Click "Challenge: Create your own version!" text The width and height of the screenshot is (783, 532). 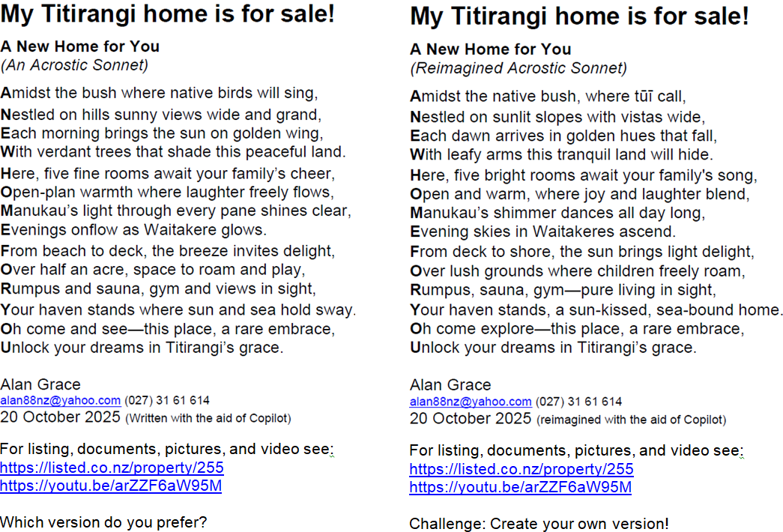[x=539, y=524]
